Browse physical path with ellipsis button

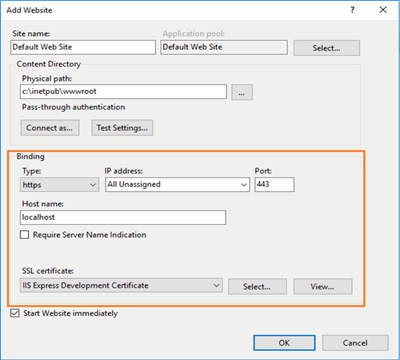tap(242, 92)
